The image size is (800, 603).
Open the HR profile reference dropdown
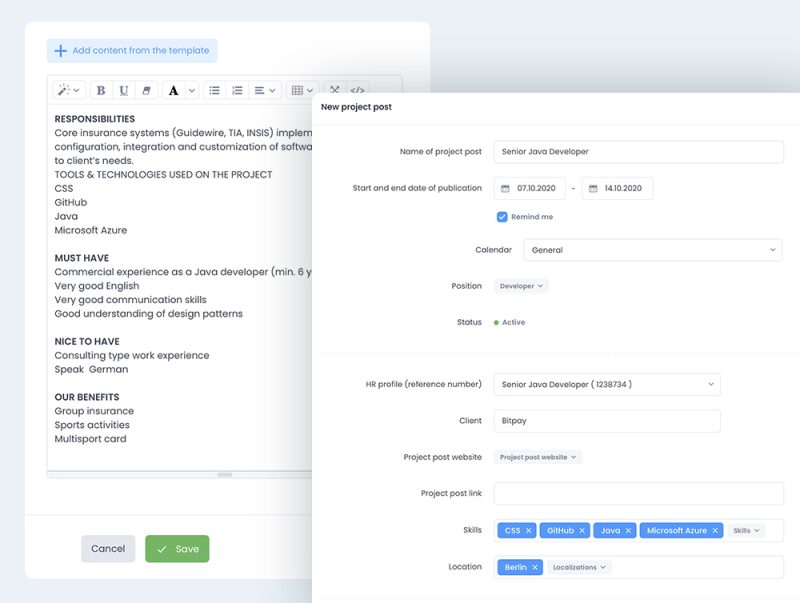pos(607,384)
